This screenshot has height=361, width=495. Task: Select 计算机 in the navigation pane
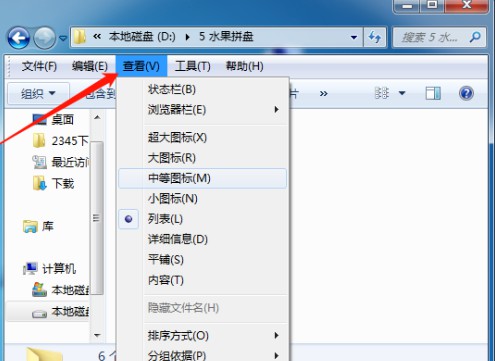coord(49,269)
